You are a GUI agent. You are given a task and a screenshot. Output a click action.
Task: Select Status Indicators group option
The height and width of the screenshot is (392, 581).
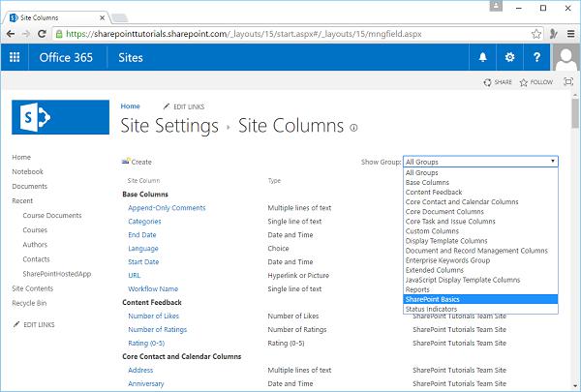coord(480,309)
